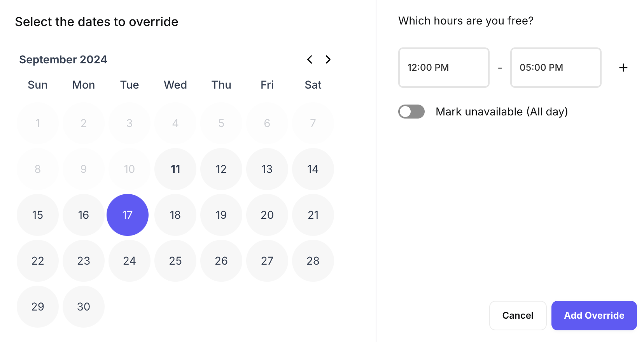Screen dimensions: 644x342
Task: Pick September 18 in the calendar
Action: [175, 215]
